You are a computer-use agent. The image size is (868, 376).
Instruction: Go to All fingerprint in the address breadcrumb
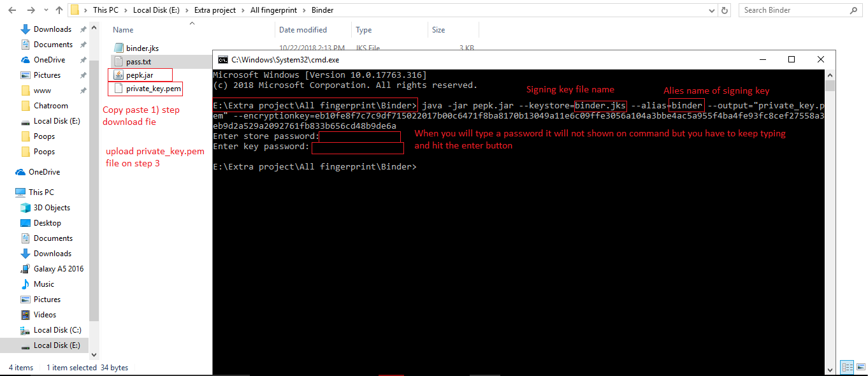click(273, 10)
